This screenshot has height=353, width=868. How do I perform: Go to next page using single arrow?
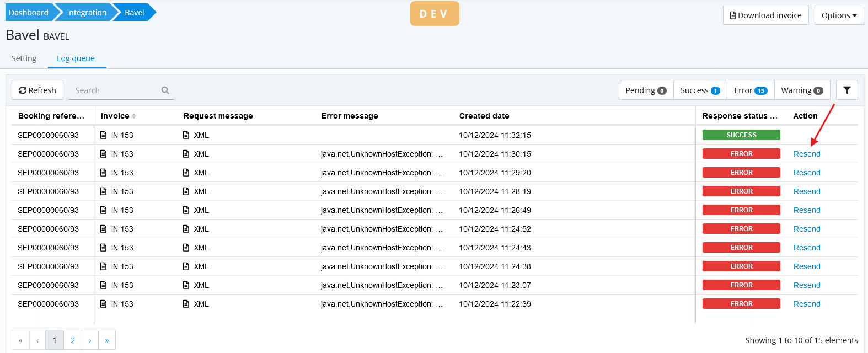tap(90, 340)
